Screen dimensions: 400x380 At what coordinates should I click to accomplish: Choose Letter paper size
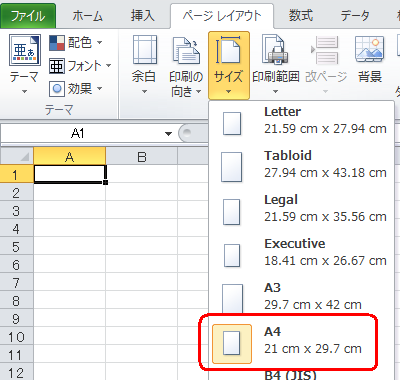tap(302, 121)
